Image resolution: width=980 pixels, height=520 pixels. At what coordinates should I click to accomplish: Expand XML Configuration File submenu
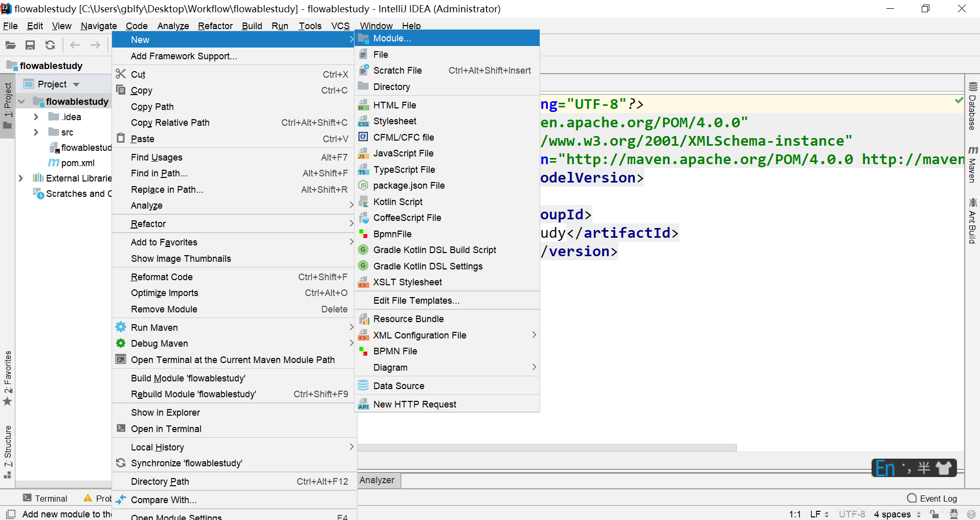(534, 335)
